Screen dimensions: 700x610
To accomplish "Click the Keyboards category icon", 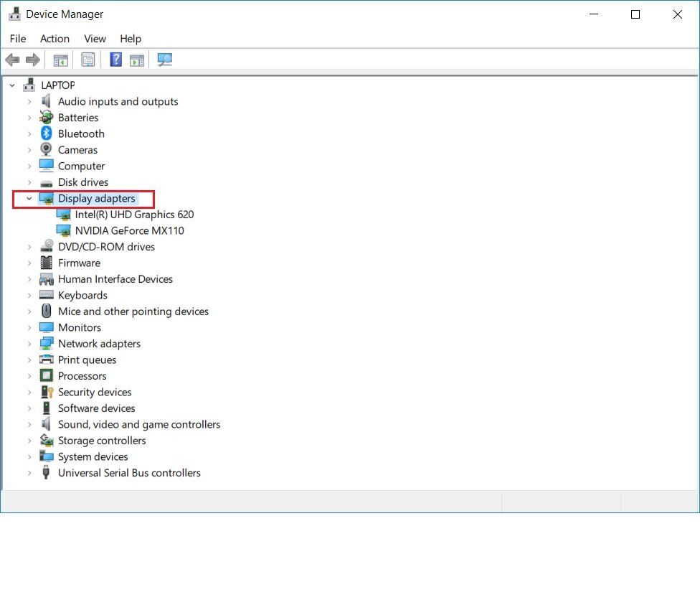I will tap(46, 295).
